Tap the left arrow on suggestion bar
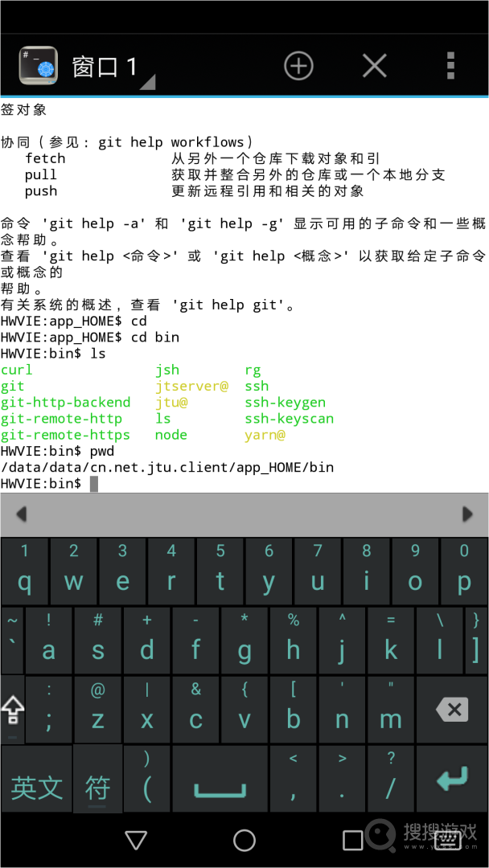489x868 pixels. tap(22, 514)
